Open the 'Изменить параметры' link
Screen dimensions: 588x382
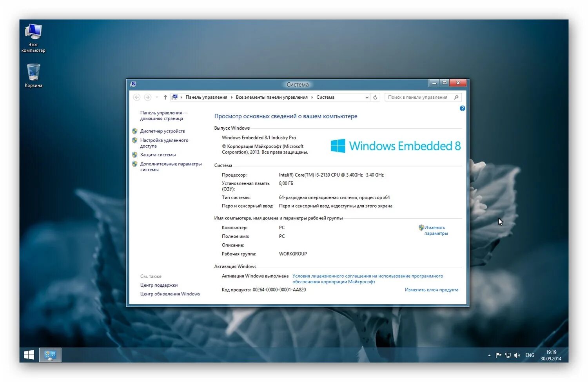point(436,230)
